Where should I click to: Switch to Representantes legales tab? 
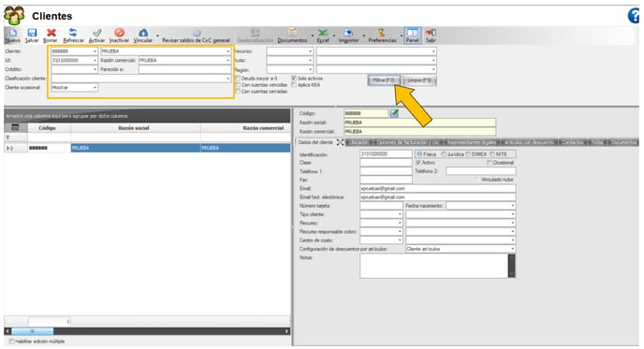472,142
